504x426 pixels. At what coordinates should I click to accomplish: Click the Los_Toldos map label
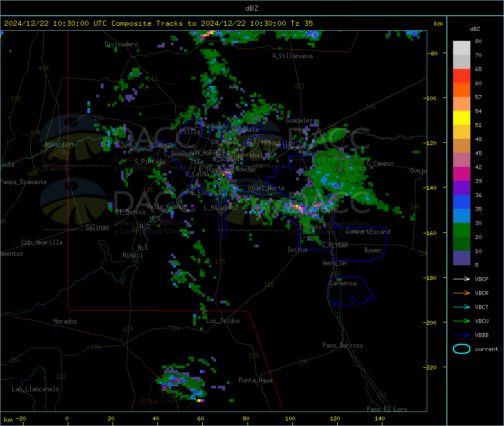coord(223,321)
